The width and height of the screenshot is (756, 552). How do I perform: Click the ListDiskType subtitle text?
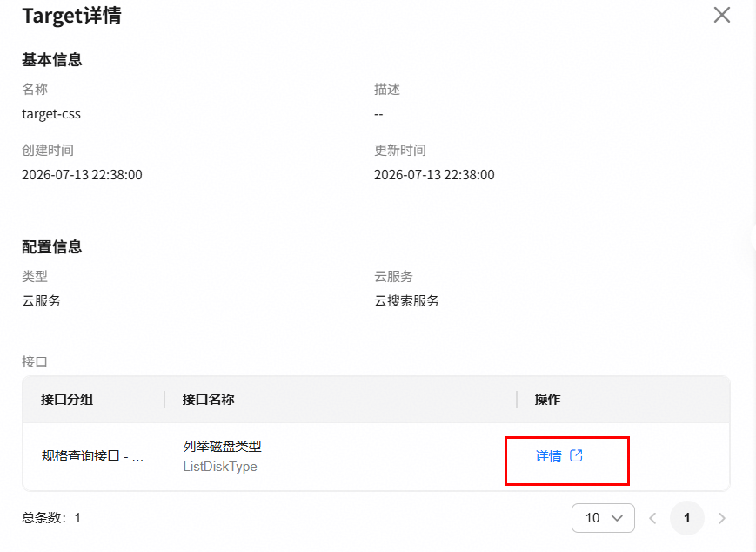click(x=220, y=467)
